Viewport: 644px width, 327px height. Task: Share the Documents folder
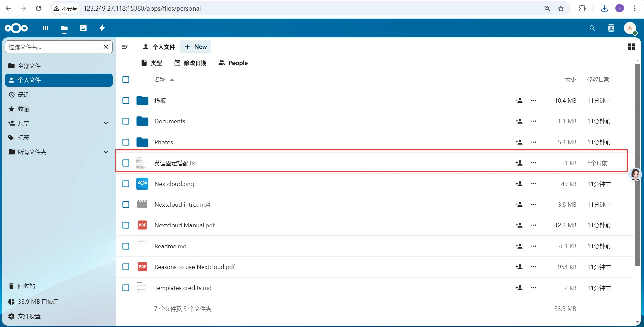pos(519,121)
